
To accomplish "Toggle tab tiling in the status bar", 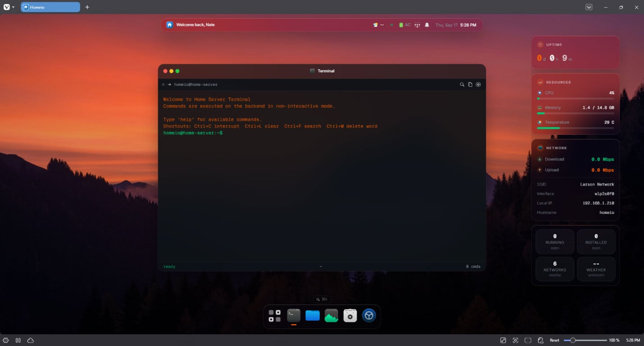I will 528,341.
